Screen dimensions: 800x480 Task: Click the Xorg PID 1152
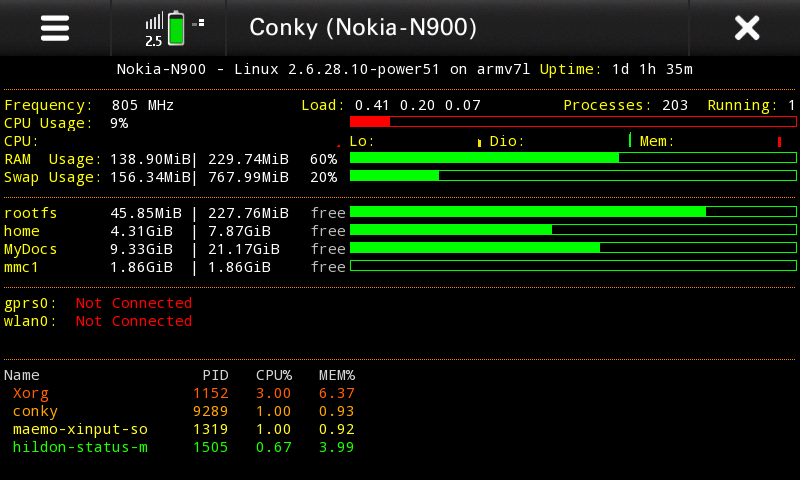pos(211,394)
